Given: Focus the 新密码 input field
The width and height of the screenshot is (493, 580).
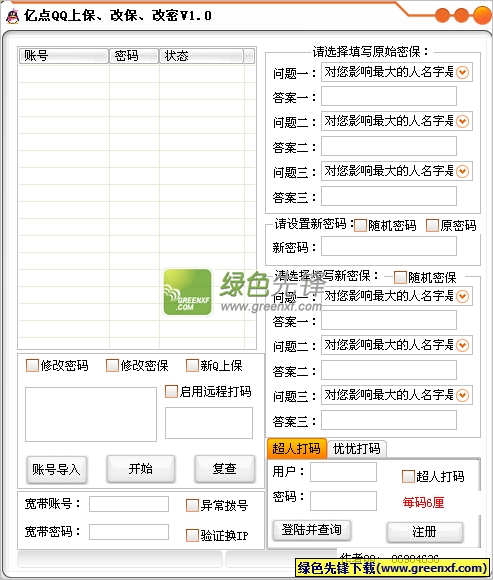Looking at the screenshot, I should (x=389, y=246).
